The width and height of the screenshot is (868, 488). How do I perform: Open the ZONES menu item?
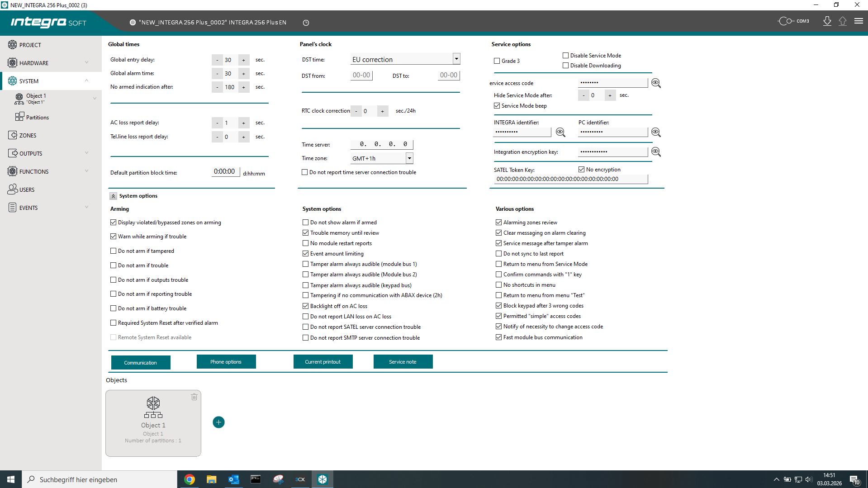[x=28, y=135]
